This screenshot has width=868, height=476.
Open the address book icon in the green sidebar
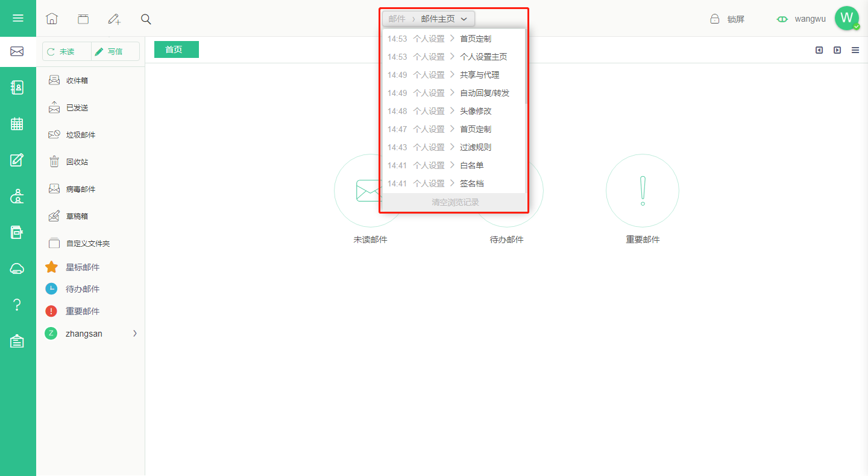click(17, 87)
